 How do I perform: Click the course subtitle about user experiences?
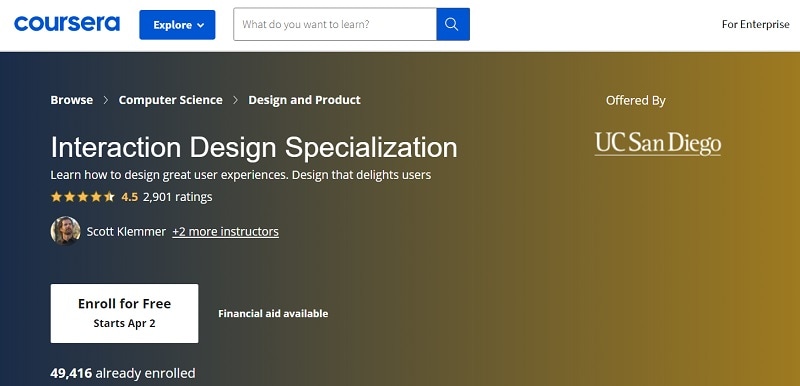(241, 175)
